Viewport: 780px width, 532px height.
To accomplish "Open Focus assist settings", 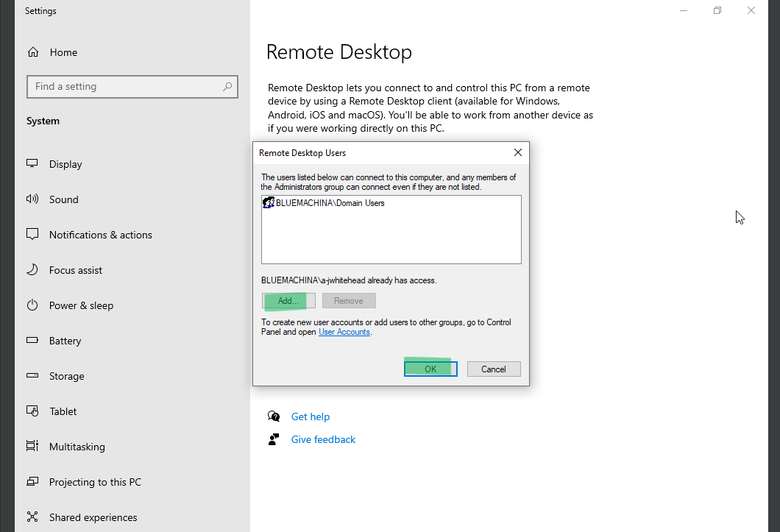I will point(76,270).
